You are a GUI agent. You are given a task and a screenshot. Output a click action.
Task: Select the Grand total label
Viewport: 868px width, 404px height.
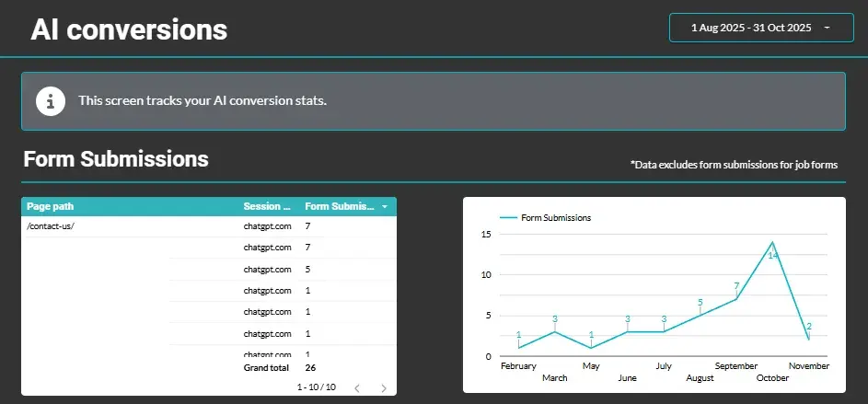pos(266,367)
